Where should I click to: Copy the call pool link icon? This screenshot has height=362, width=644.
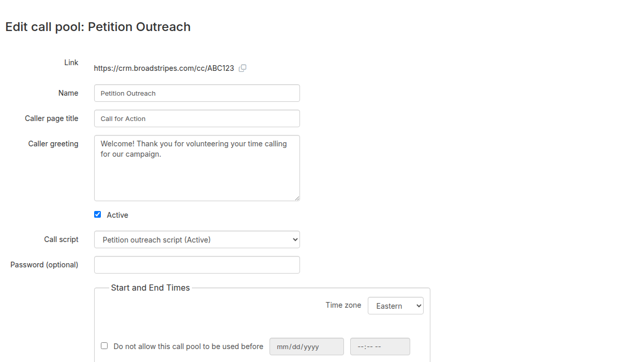(243, 68)
